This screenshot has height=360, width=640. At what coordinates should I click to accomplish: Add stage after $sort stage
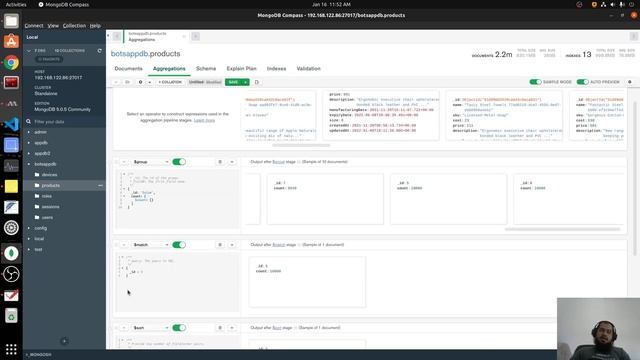coord(232,328)
